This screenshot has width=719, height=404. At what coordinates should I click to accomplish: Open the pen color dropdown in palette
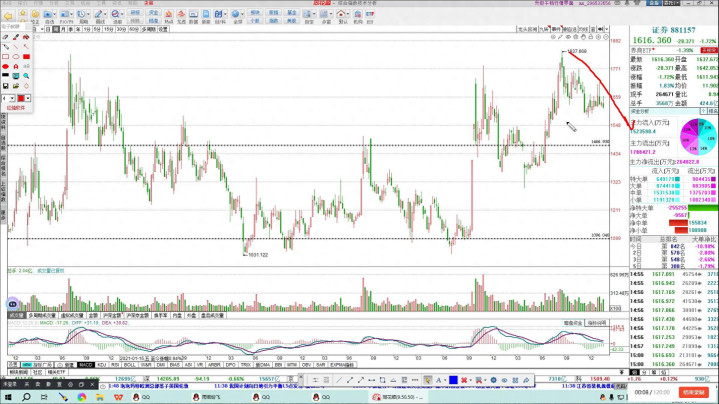[28, 98]
